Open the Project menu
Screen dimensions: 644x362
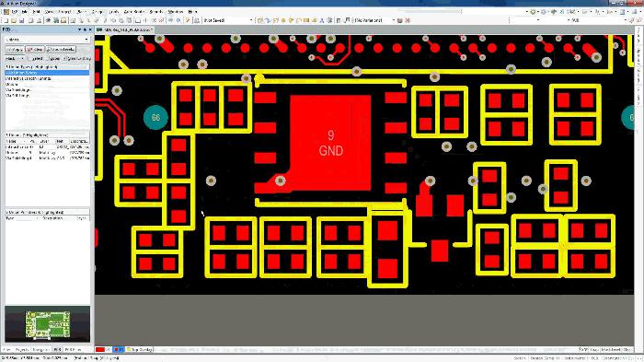[64, 12]
